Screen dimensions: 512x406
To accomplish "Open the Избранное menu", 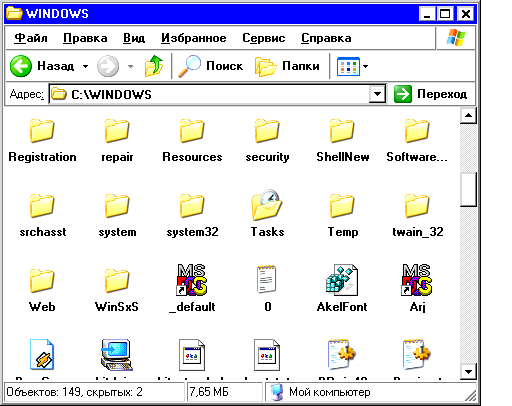I will coord(194,38).
